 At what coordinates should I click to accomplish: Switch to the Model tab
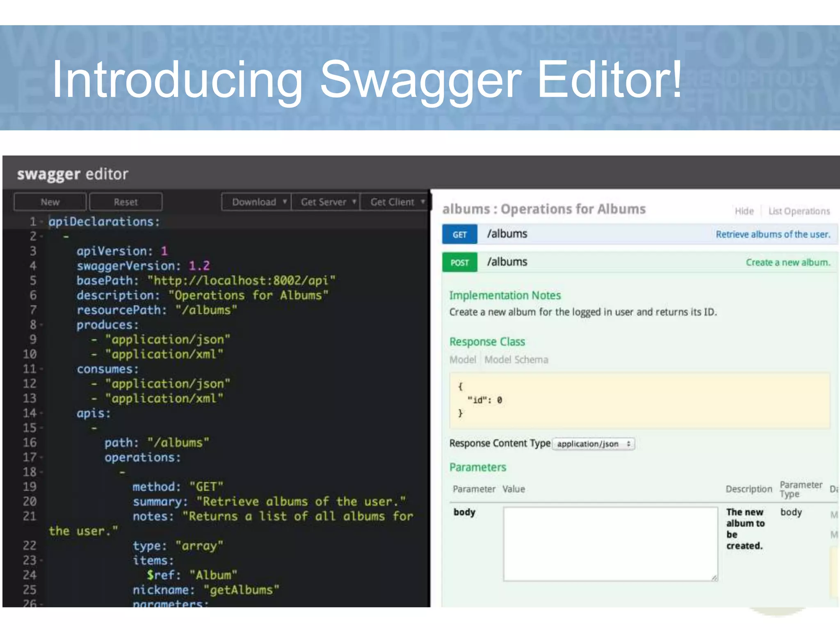(x=463, y=360)
